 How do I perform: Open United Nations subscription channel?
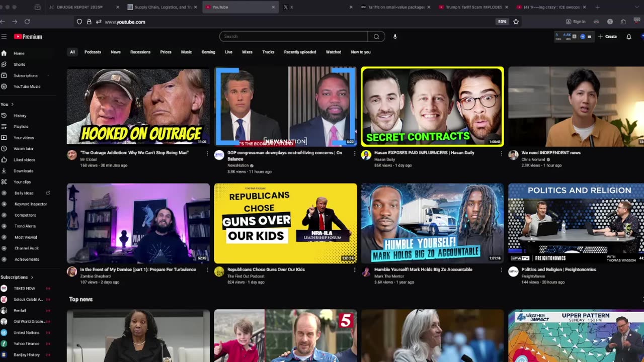[x=26, y=333]
